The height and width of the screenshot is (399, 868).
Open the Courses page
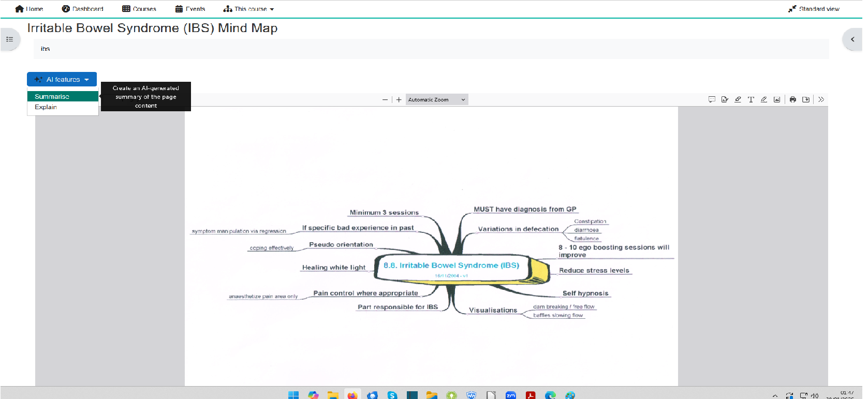139,9
